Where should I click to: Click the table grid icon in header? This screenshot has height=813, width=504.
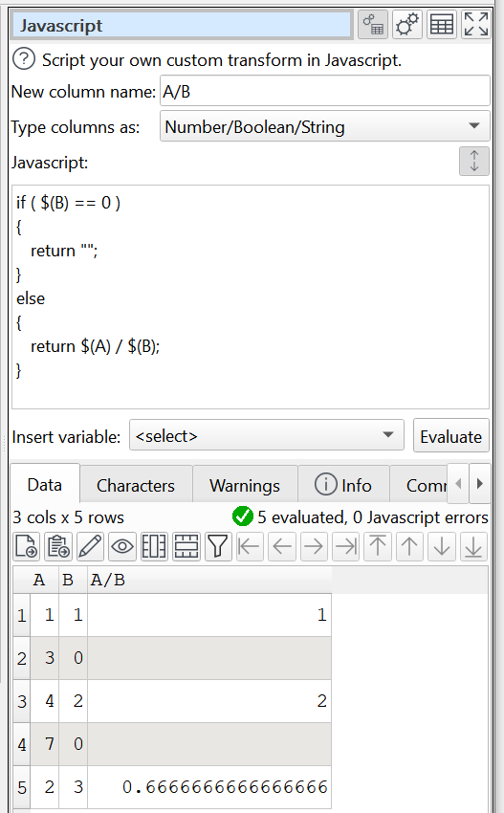(442, 24)
